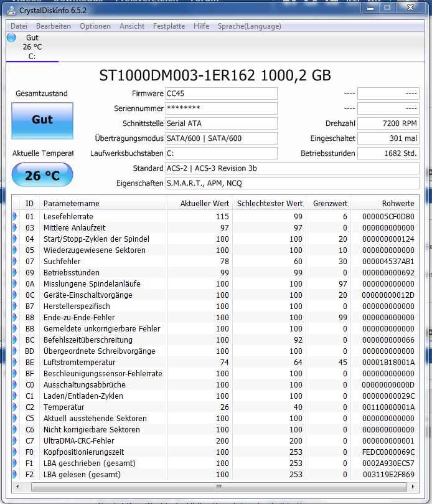
Task: Select the C: drive tab with Gut status
Action: tap(32, 47)
